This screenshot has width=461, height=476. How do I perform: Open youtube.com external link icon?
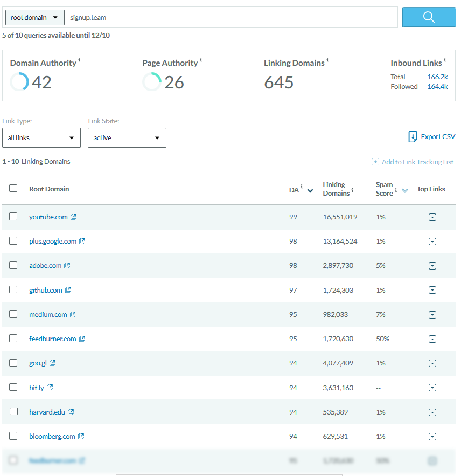pos(73,217)
